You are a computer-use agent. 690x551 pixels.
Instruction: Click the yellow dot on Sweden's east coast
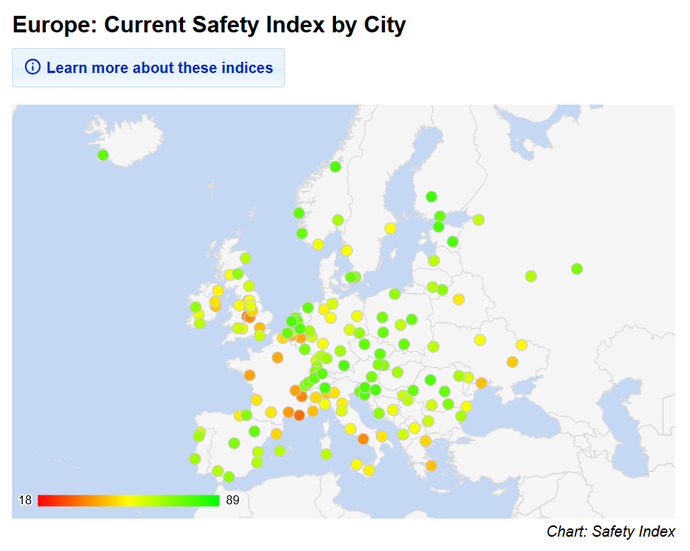(x=390, y=228)
